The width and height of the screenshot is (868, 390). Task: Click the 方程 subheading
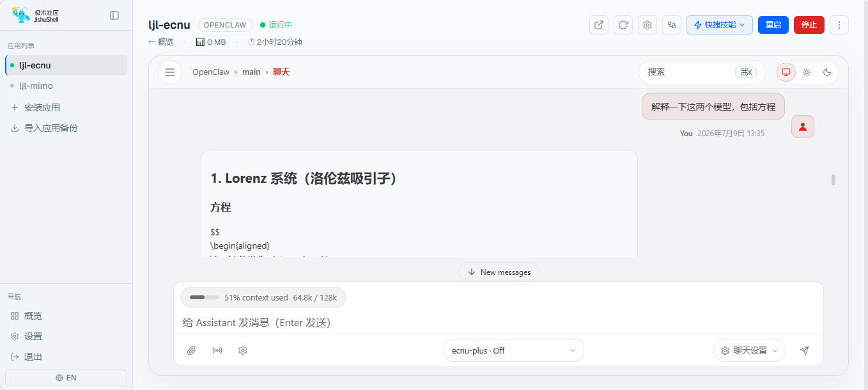(x=221, y=207)
